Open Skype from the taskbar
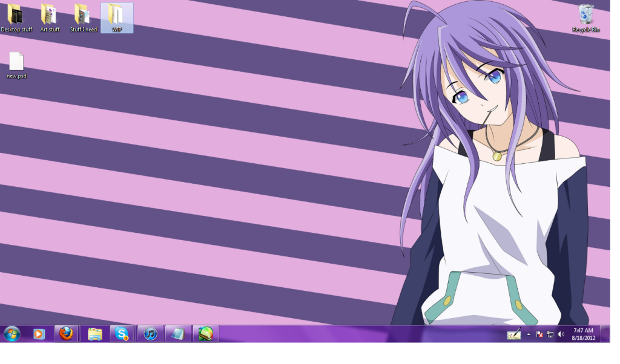This screenshot has width=620, height=364. coord(122,334)
